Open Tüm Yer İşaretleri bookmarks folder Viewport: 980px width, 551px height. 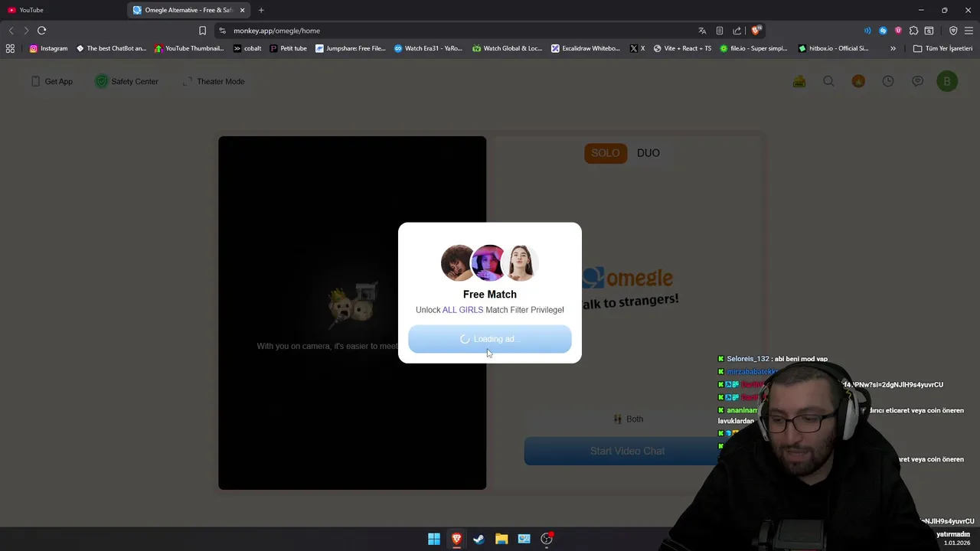[x=942, y=48]
